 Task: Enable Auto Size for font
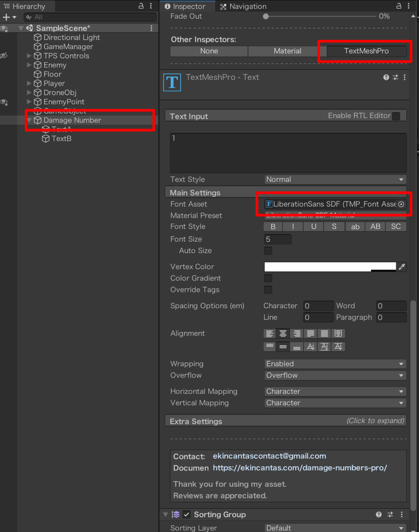[x=268, y=250]
